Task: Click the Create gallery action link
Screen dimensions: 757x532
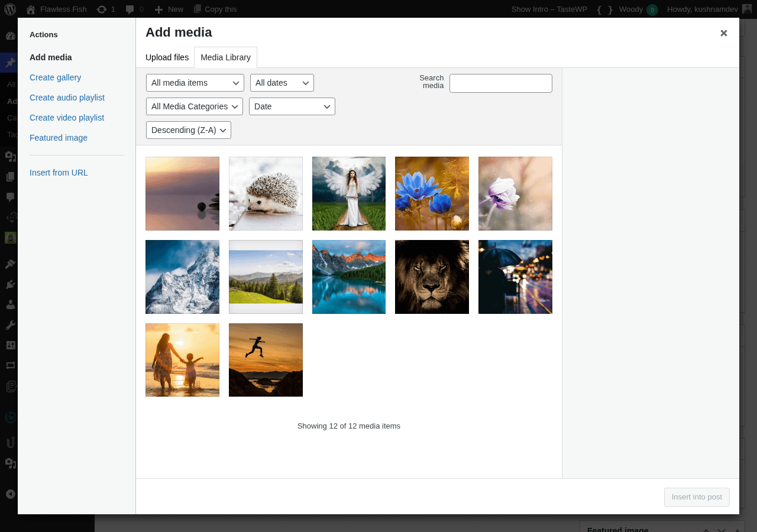Action: (55, 77)
